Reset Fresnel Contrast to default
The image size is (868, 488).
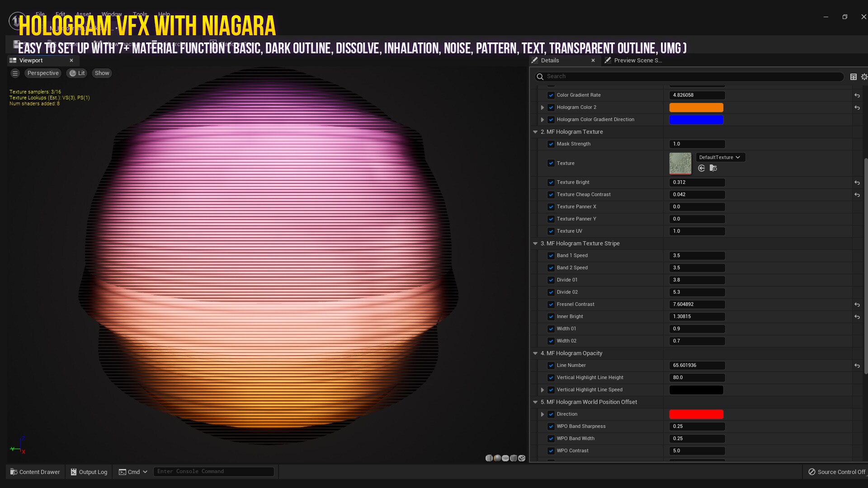857,305
